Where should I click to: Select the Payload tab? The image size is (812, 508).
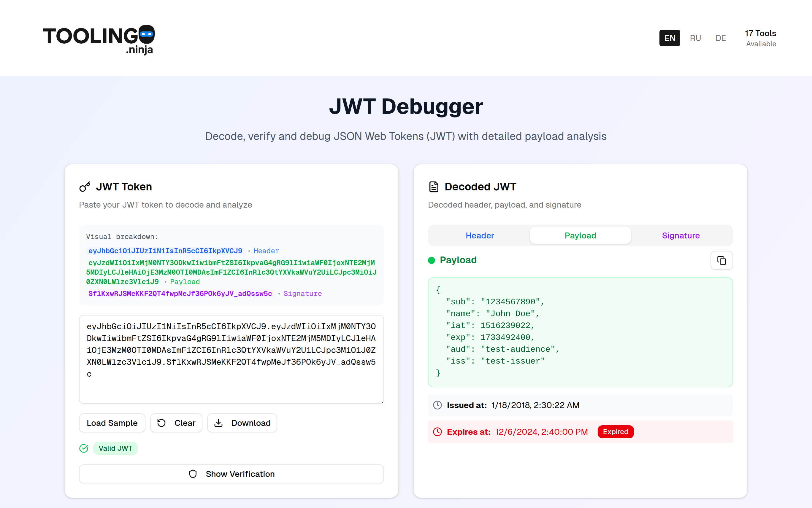coord(580,235)
